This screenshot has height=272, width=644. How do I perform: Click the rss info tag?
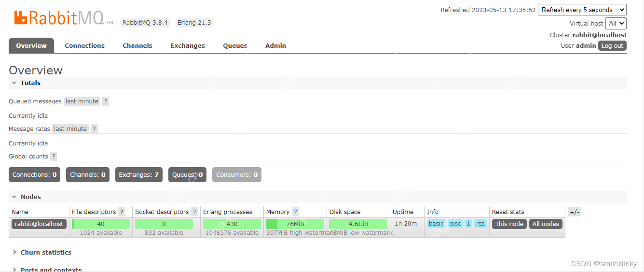[x=480, y=224]
